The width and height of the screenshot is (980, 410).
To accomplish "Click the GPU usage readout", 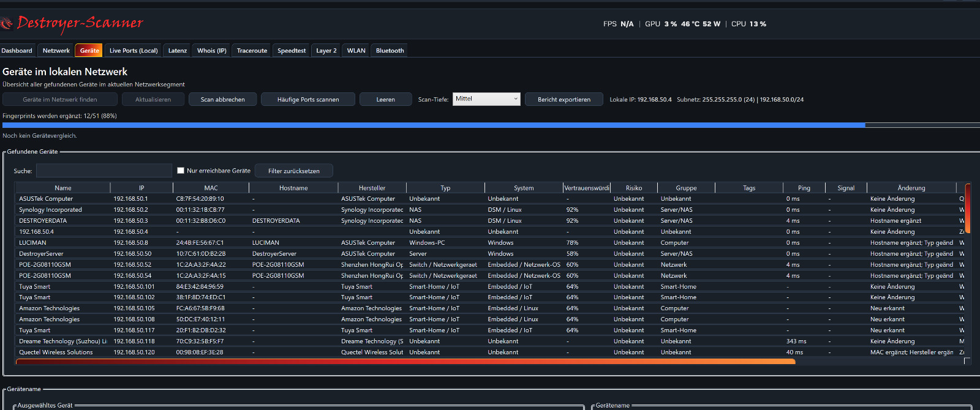I will (x=683, y=24).
